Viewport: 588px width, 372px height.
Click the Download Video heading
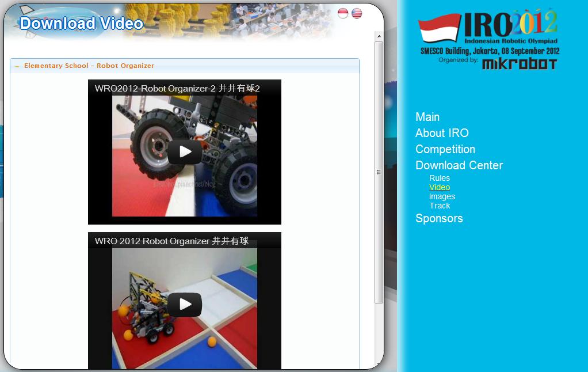point(81,23)
